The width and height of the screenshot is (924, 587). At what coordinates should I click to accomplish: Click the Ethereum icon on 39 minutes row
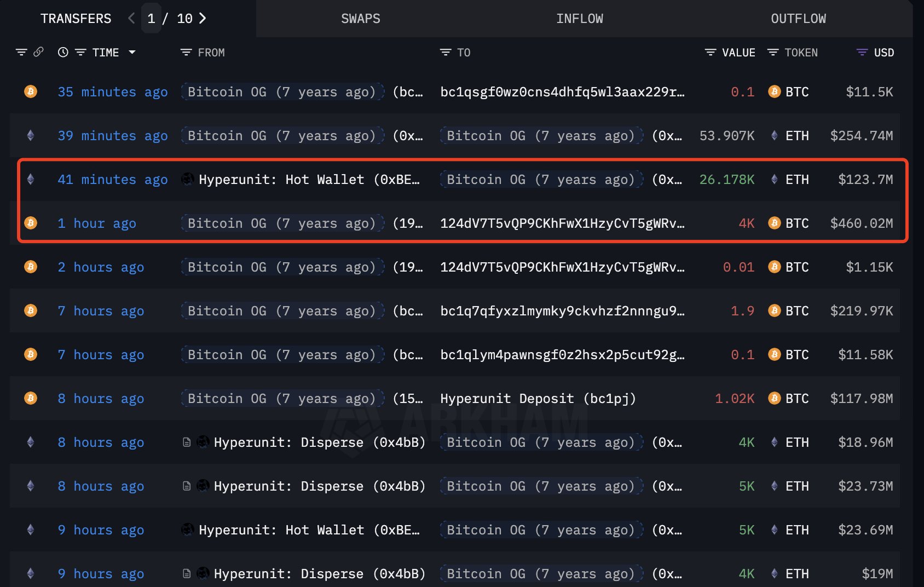(31, 135)
